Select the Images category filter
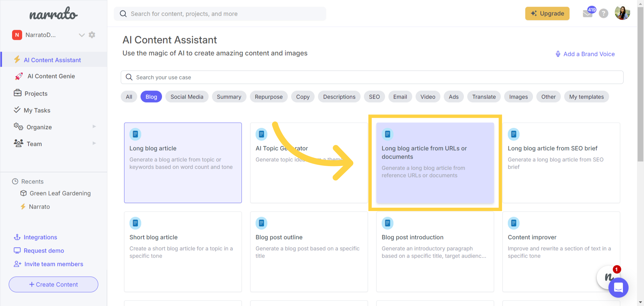The width and height of the screenshot is (644, 306). pyautogui.click(x=519, y=97)
